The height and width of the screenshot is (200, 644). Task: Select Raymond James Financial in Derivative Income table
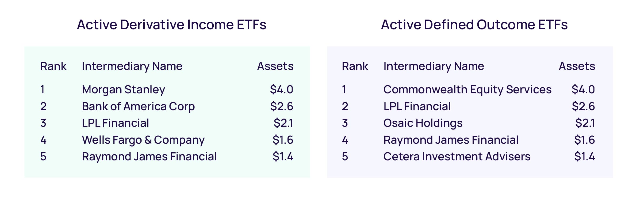pos(149,157)
